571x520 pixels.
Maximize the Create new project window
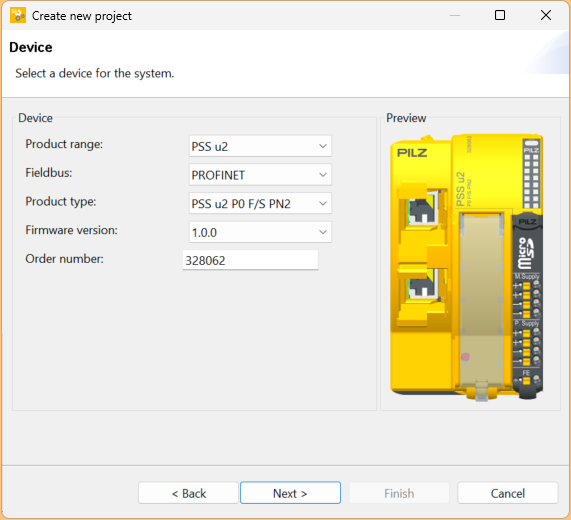(500, 15)
